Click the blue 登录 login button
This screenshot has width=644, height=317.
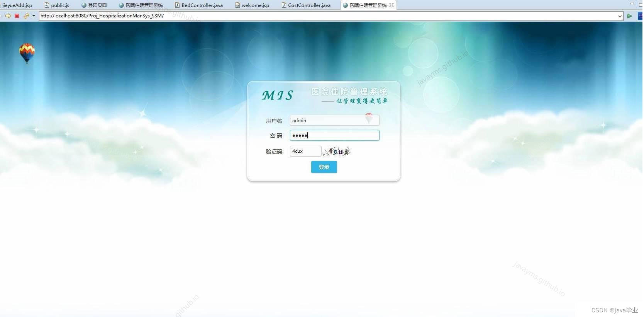coord(324,167)
